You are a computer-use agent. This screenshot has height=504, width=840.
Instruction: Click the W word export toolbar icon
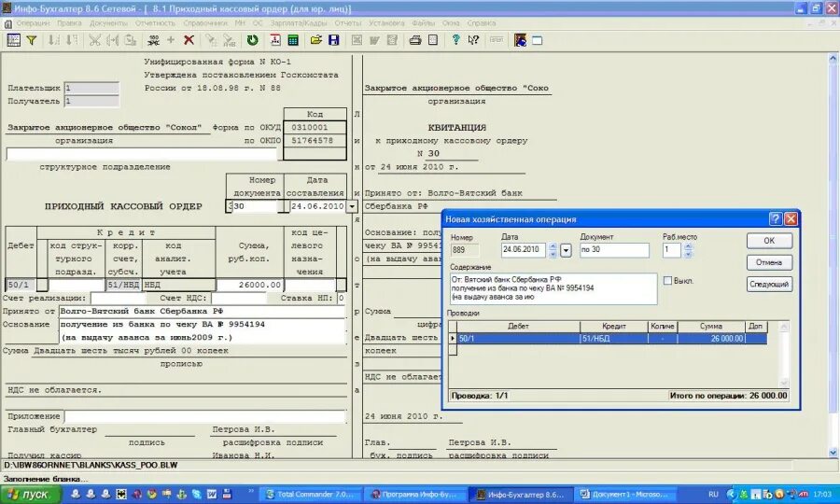[x=374, y=40]
